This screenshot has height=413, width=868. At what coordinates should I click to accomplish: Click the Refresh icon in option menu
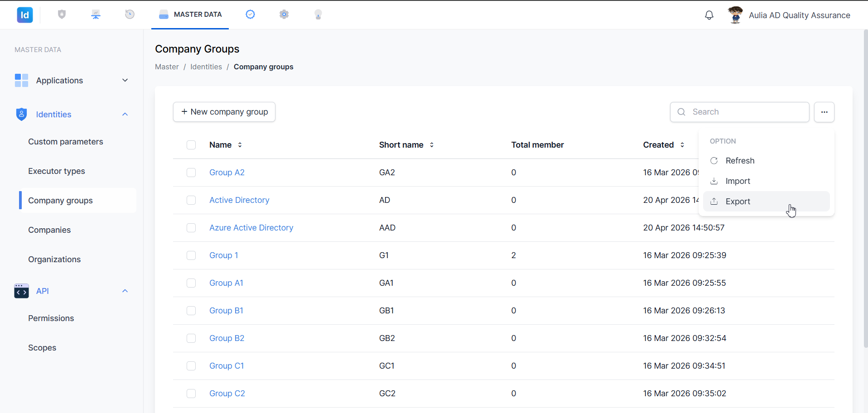point(714,161)
